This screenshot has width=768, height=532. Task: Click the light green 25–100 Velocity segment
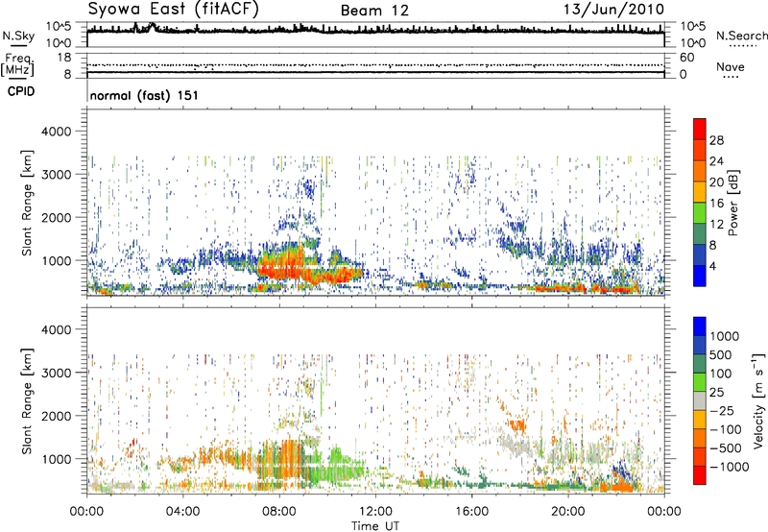[700, 382]
